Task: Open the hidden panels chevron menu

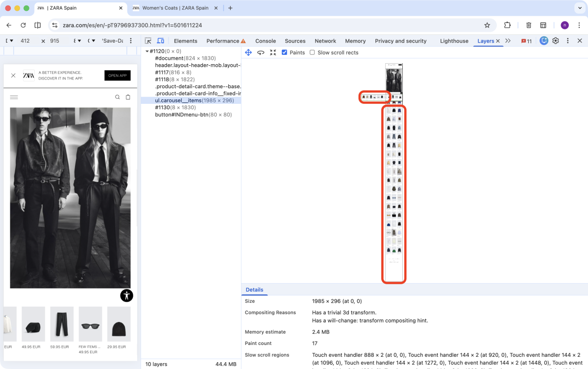Action: tap(508, 41)
